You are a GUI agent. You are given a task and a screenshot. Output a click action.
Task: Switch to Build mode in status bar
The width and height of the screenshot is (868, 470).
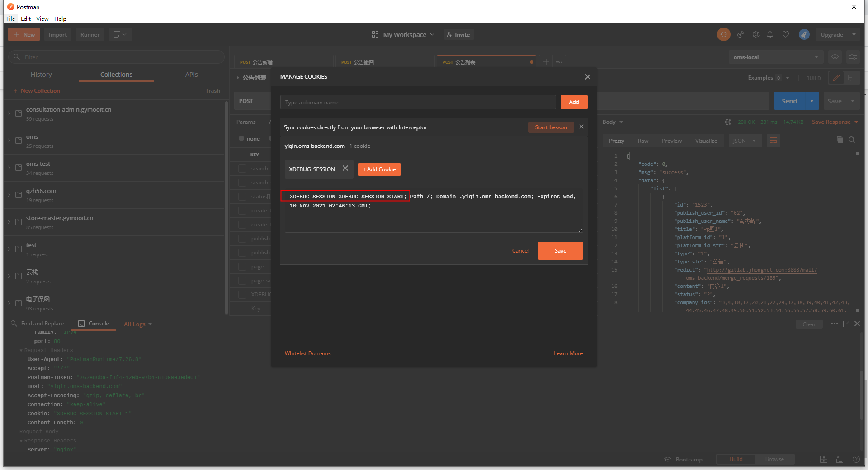(x=736, y=459)
